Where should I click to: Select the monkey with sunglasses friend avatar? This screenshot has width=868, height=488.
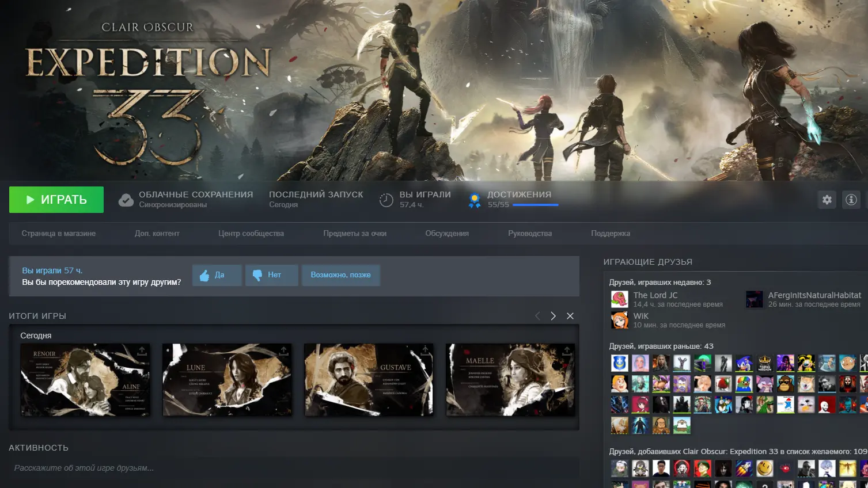point(786,384)
